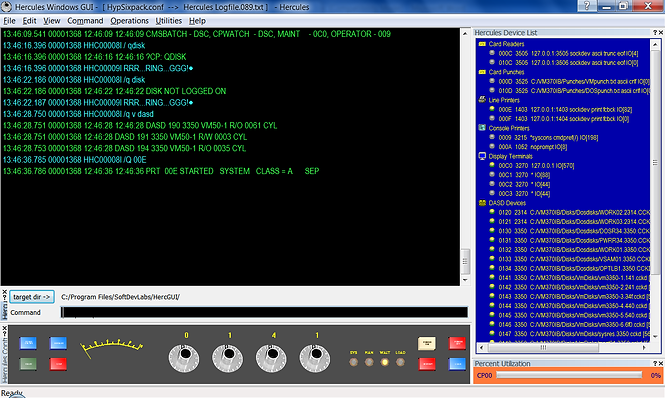
Task: Click the target dir button
Action: tap(32, 297)
